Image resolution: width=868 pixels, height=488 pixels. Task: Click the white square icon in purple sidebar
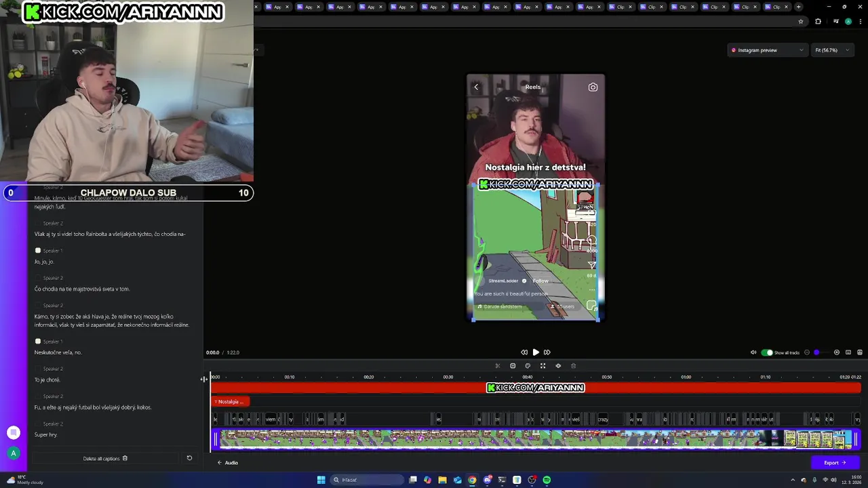coord(13,432)
